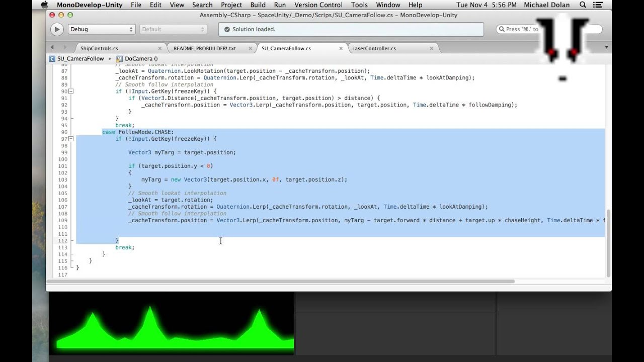This screenshot has width=644, height=362.
Task: Close the _README_PROBUILDER!.txt tab
Action: click(250, 48)
